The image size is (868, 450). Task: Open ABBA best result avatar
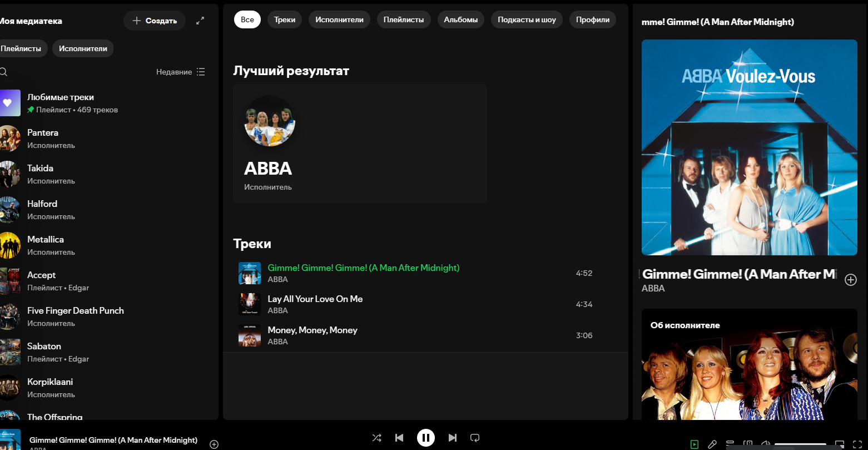[270, 121]
